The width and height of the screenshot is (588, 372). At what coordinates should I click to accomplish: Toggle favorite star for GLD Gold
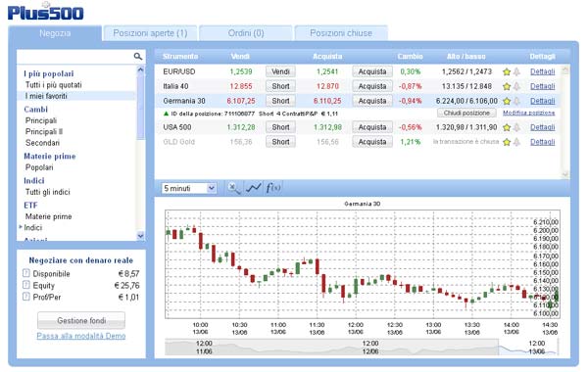click(507, 142)
